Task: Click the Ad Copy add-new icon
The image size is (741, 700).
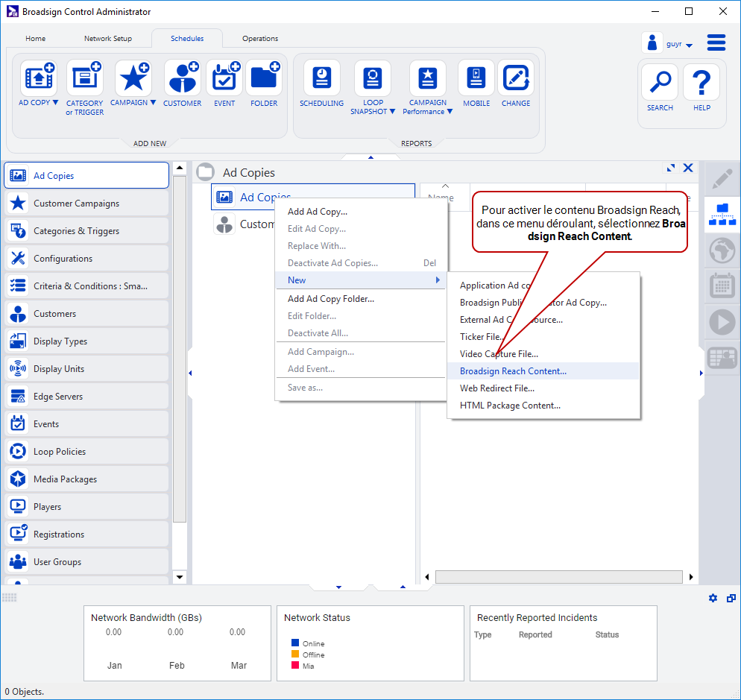Action: point(39,79)
